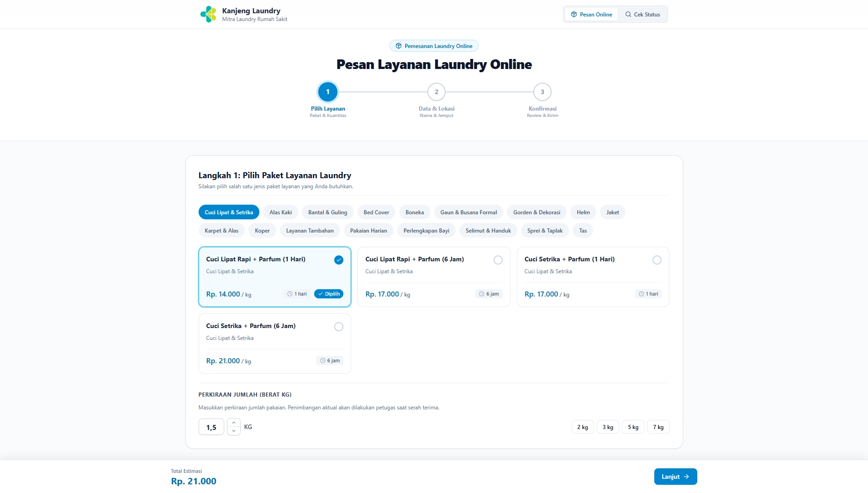Decrease weight with the down stepper arrow
This screenshot has width=868, height=493.
(234, 431)
